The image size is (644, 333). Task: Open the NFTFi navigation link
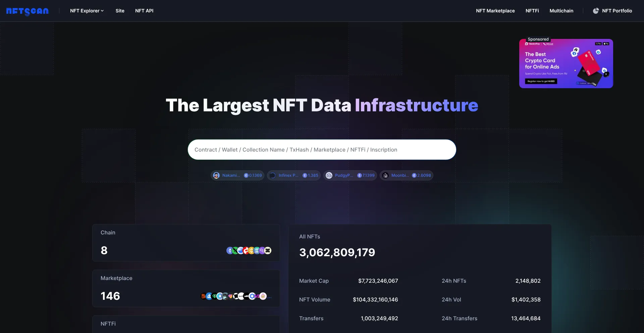[532, 11]
